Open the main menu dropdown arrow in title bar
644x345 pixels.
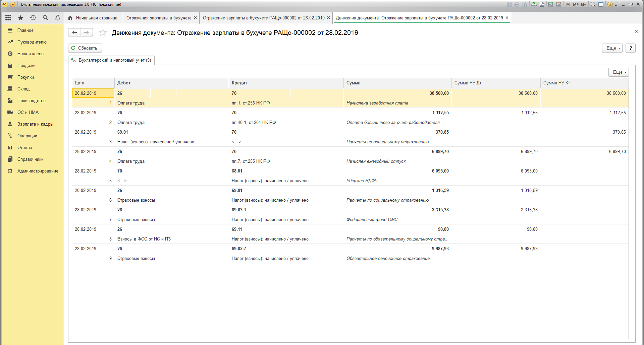pos(13,4)
